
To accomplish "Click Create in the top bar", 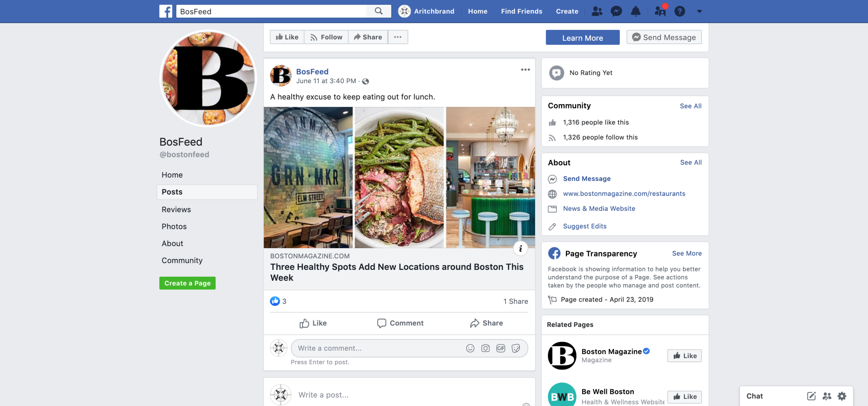I will (x=567, y=11).
